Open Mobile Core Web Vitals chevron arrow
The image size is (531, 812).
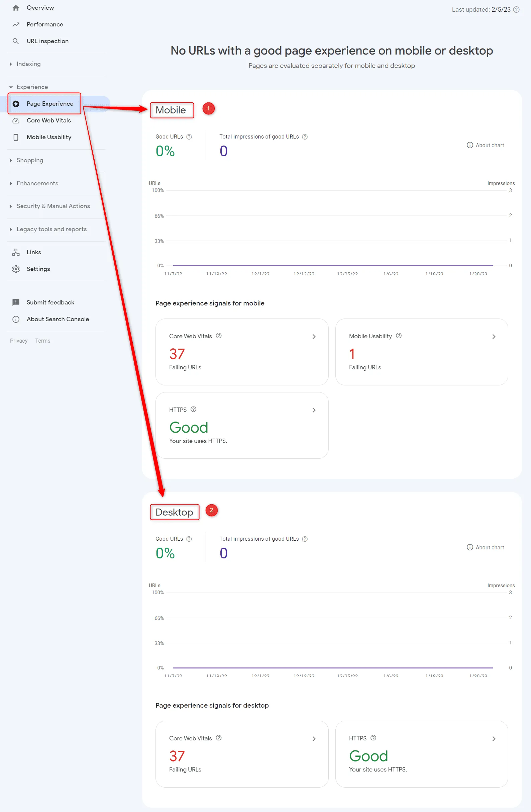click(x=314, y=337)
